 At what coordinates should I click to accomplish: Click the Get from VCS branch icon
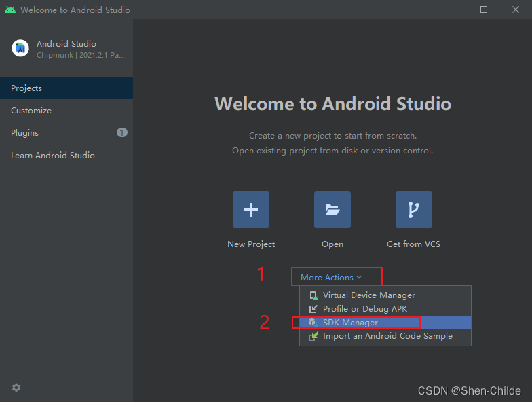point(414,209)
